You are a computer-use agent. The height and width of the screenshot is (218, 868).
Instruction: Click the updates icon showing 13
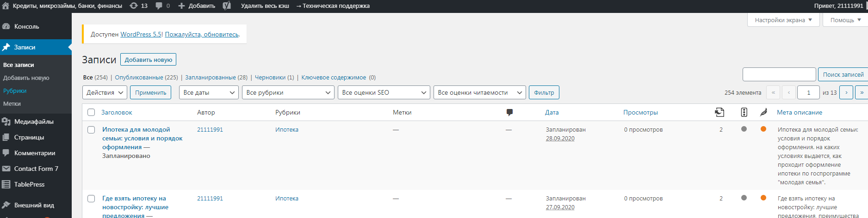point(138,6)
